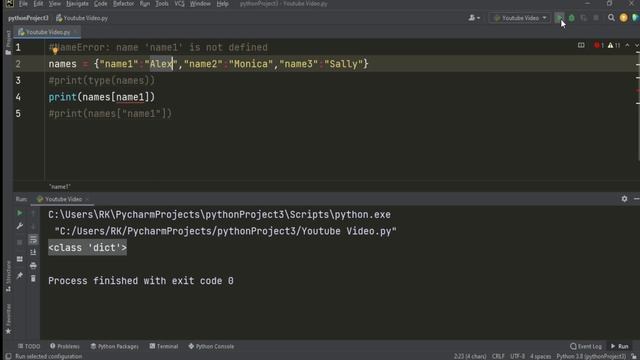Open the Help menu
Image resolution: width=640 pixels, height=360 pixels.
pos(222,4)
